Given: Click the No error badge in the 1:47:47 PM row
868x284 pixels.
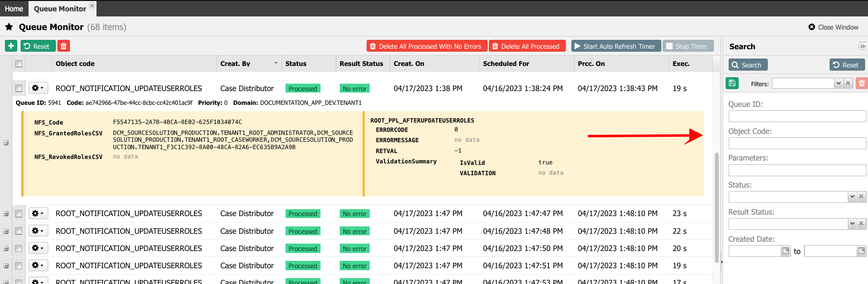Looking at the screenshot, I should (354, 214).
